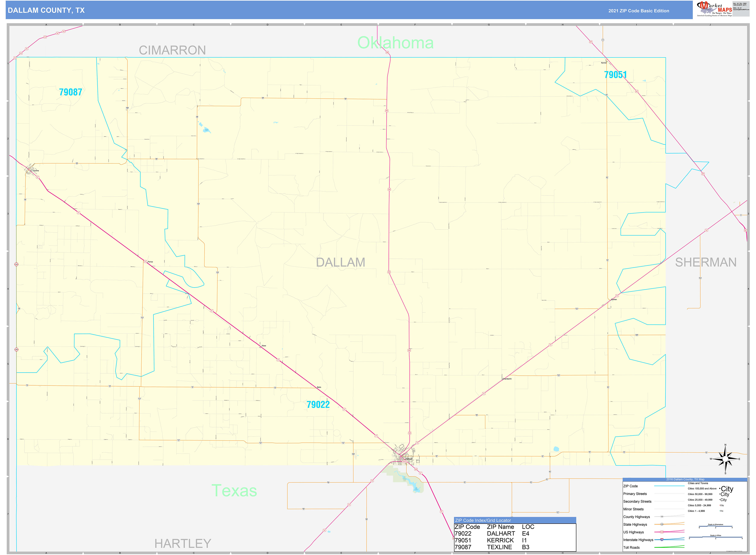Toggle the Minor Streets legend entry

tap(633, 509)
